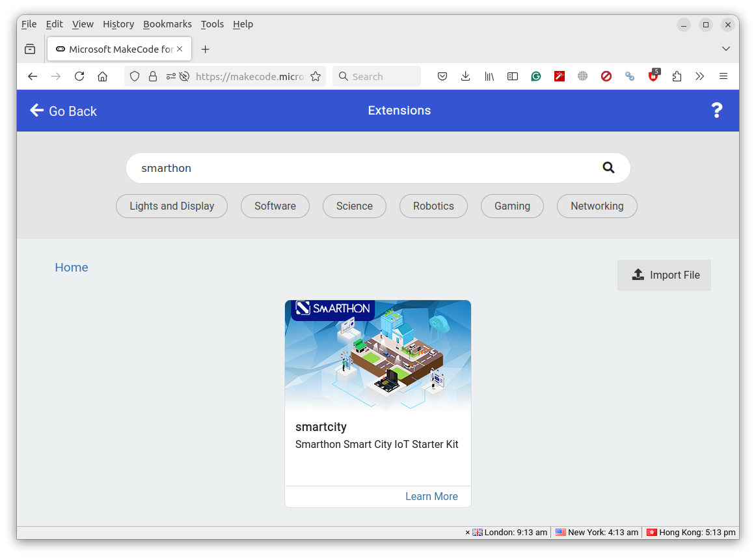Click the site security padlock icon
The height and width of the screenshot is (558, 756).
[153, 76]
